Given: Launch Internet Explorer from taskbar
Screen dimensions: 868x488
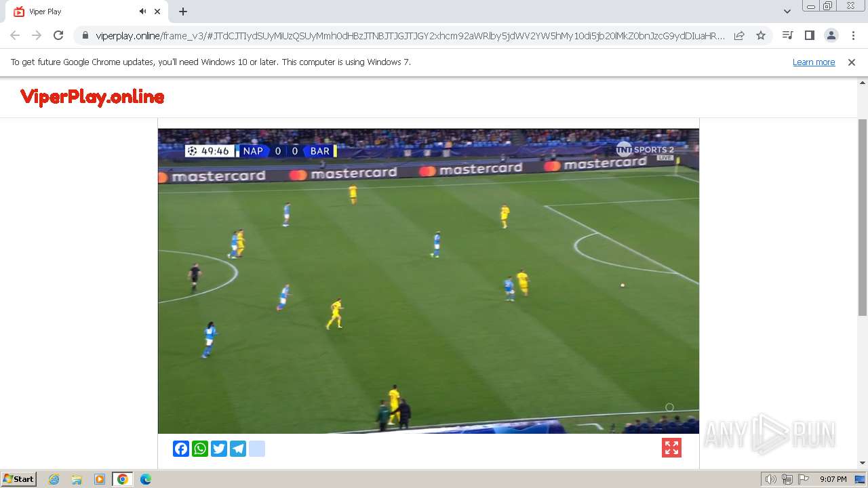Looking at the screenshot, I should click(x=54, y=479).
